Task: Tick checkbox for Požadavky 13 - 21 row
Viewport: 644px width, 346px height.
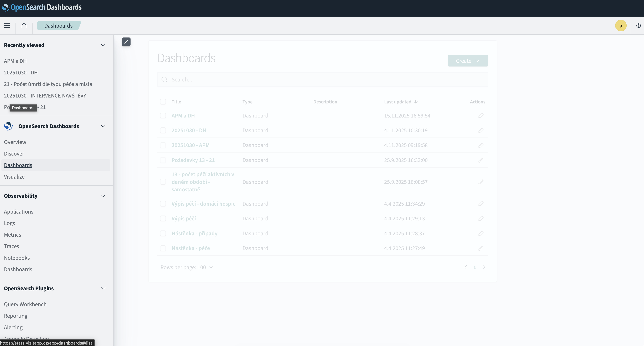Action: pos(163,160)
